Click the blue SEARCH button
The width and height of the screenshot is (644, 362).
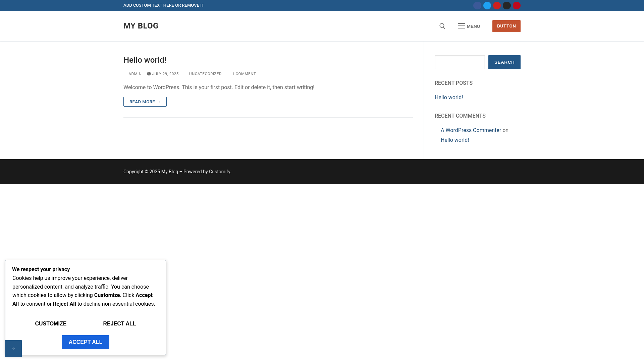(x=504, y=62)
